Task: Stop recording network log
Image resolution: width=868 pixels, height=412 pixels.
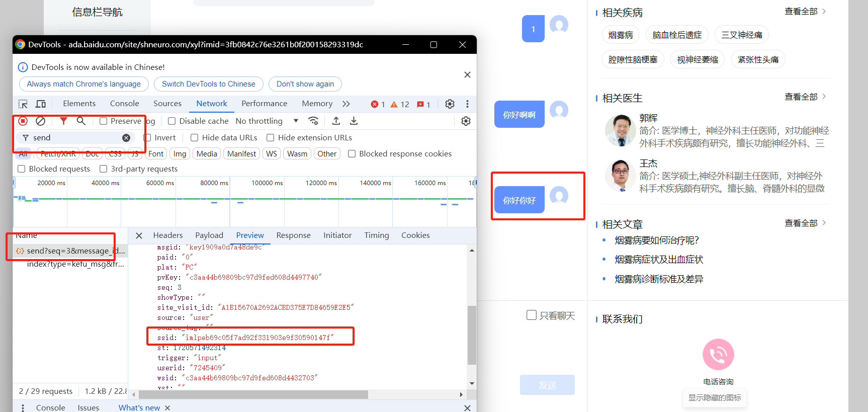Action: point(23,121)
